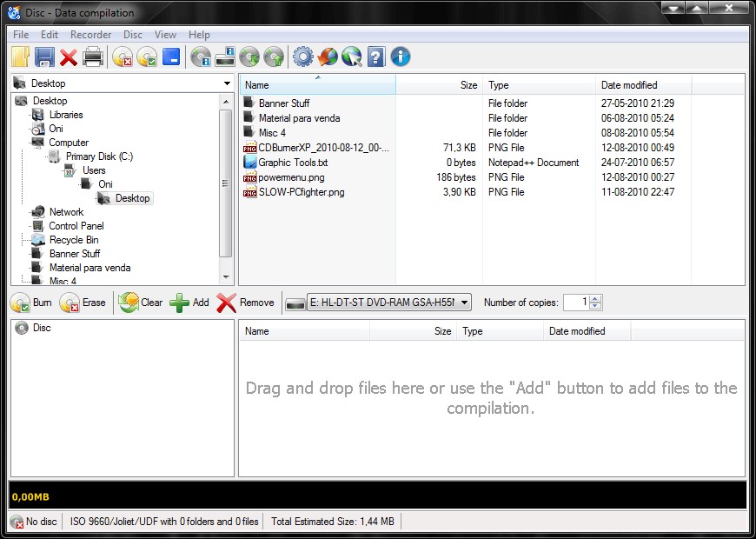Click the globe with cursor web icon

click(x=351, y=57)
